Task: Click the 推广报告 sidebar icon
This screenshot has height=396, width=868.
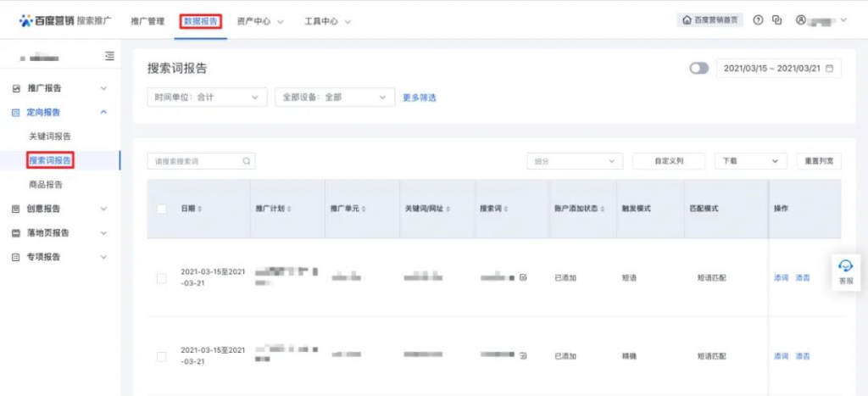Action: point(16,88)
